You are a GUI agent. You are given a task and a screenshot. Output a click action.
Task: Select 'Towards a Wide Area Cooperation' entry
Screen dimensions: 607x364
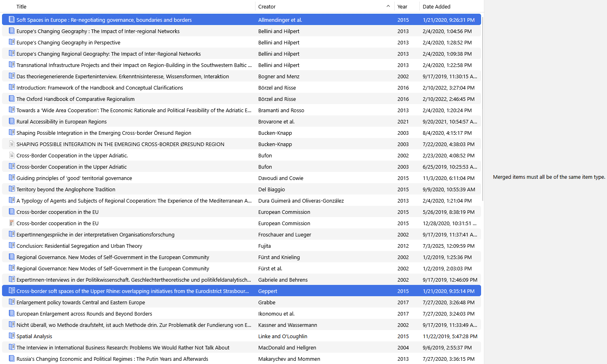[x=241, y=110]
